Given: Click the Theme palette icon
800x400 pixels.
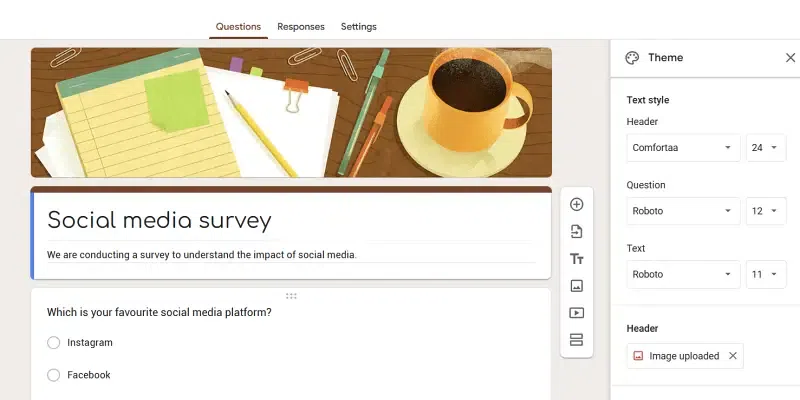Looking at the screenshot, I should tap(632, 58).
